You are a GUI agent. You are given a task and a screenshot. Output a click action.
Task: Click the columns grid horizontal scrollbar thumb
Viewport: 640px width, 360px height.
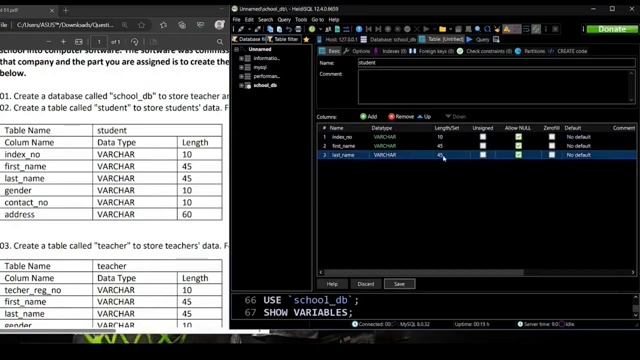tap(424, 272)
